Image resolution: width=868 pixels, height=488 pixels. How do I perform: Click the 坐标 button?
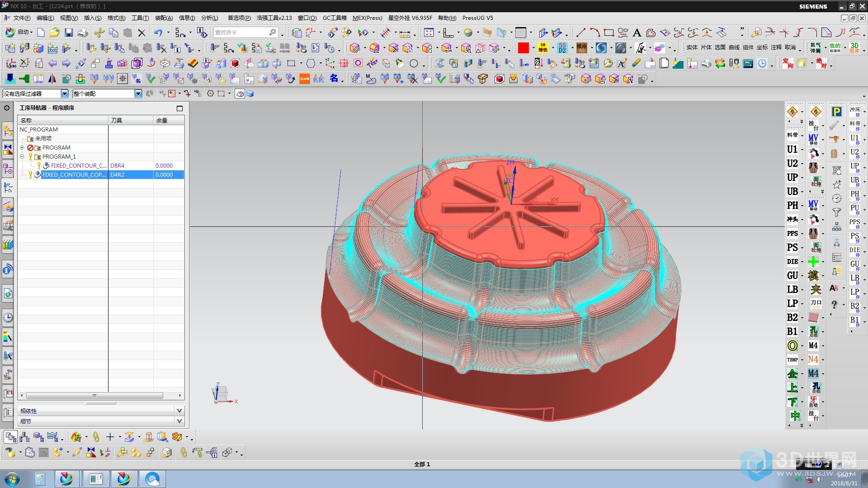pyautogui.click(x=762, y=47)
